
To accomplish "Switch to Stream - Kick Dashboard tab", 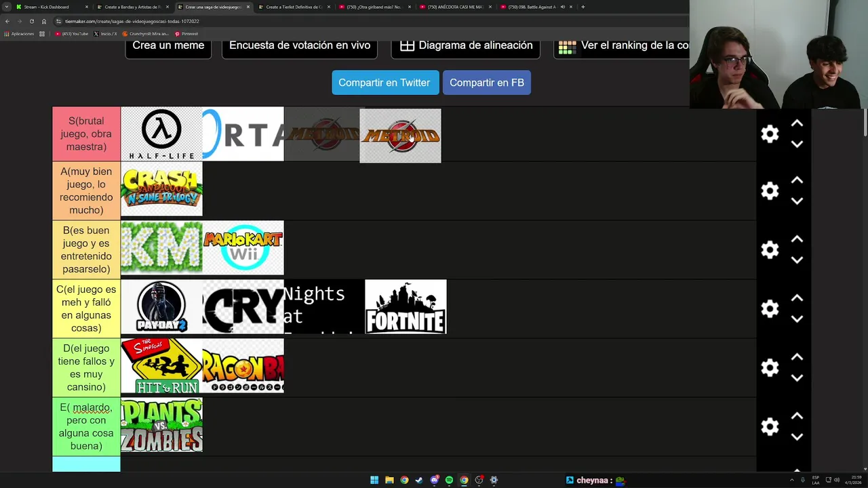I will [x=52, y=7].
